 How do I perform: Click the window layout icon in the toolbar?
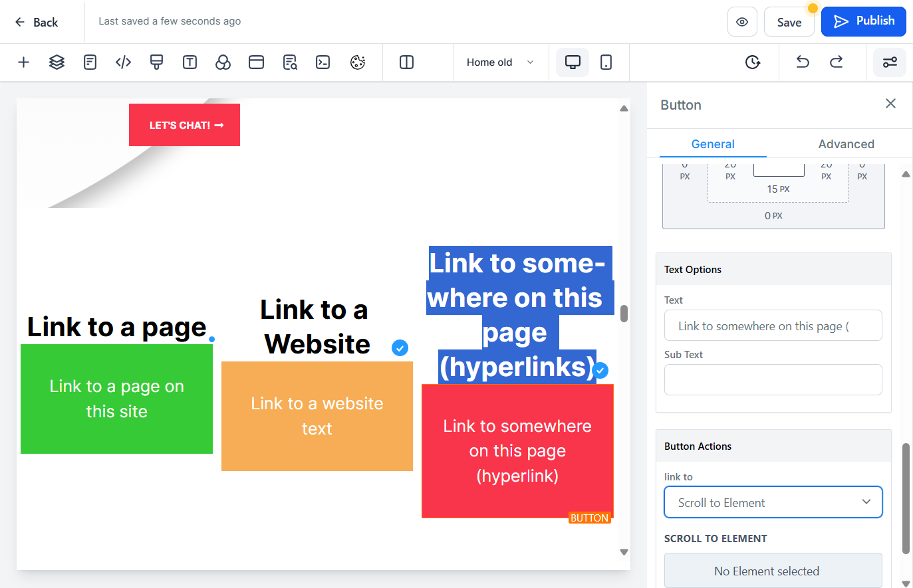click(256, 62)
